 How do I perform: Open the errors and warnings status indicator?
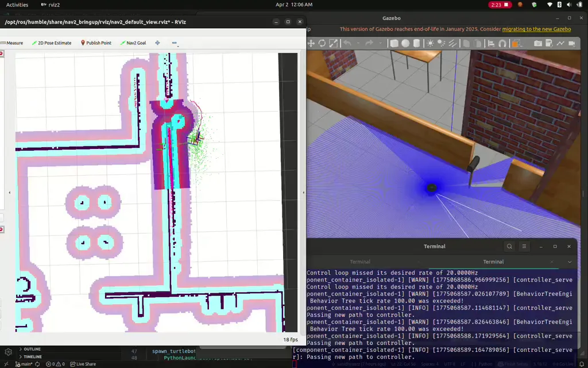(x=55, y=364)
